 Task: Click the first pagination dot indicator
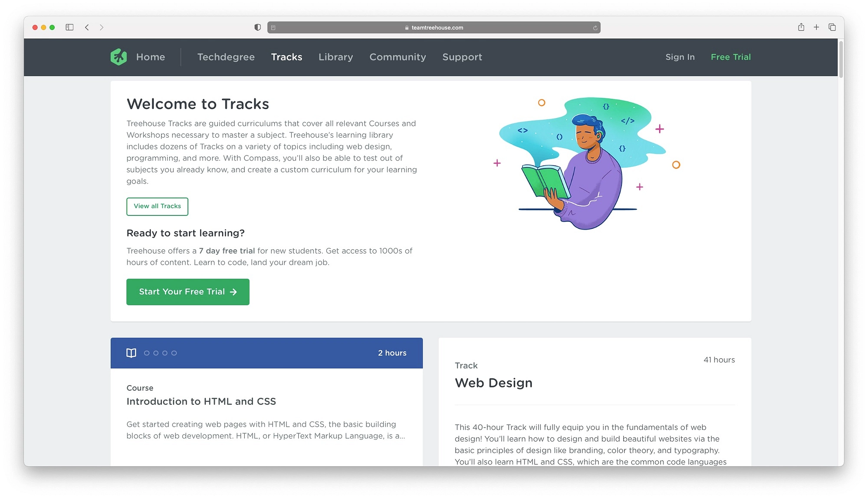(x=147, y=353)
